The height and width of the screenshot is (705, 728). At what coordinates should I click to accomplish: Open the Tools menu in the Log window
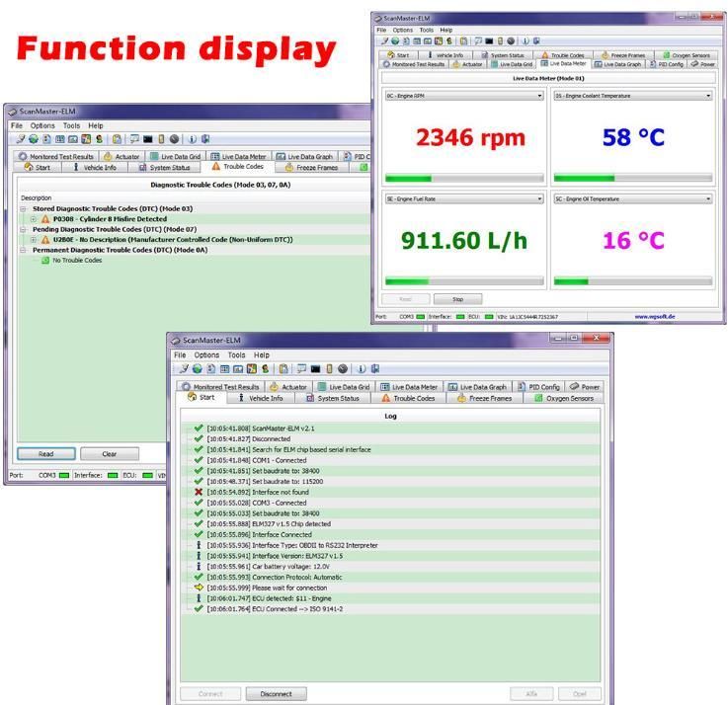pos(236,354)
